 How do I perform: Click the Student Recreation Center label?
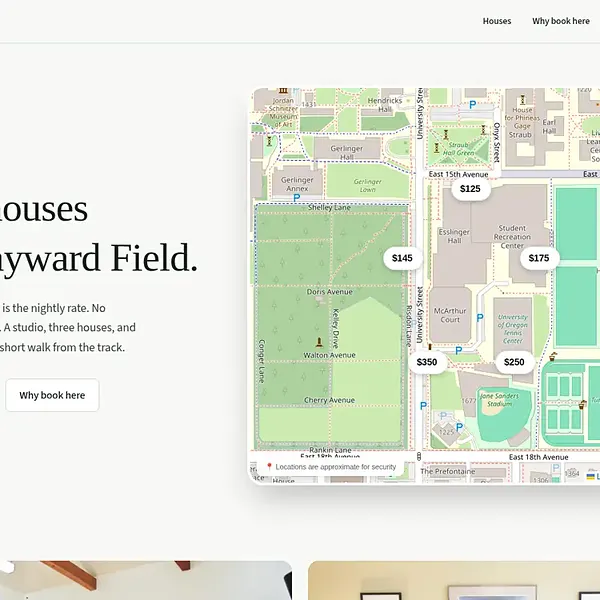click(512, 237)
